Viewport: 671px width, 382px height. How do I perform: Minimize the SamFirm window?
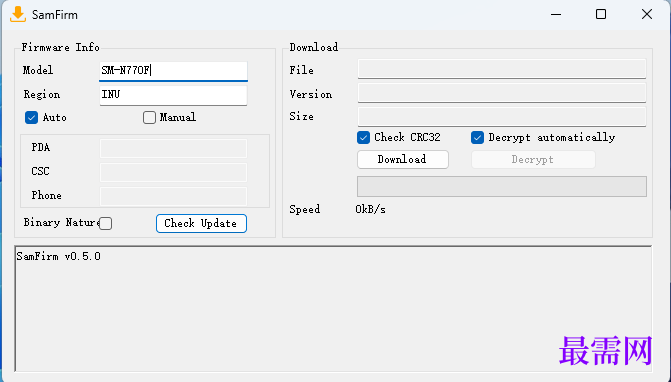[x=556, y=15]
